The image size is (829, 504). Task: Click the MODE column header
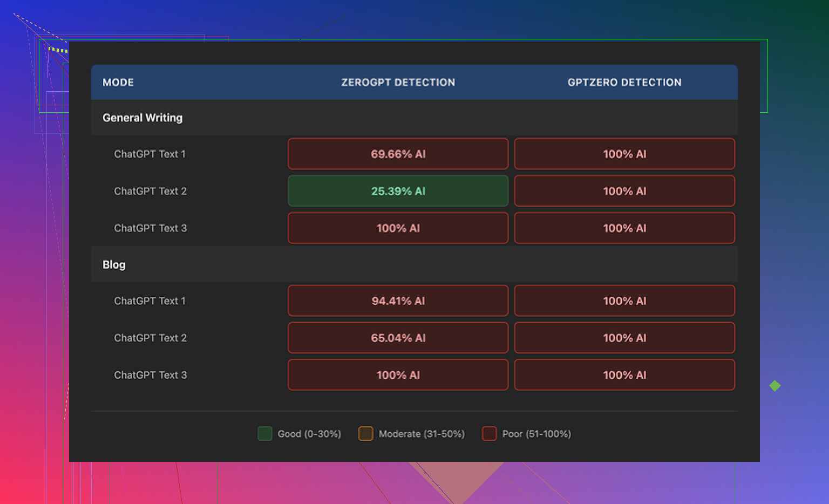coord(118,83)
